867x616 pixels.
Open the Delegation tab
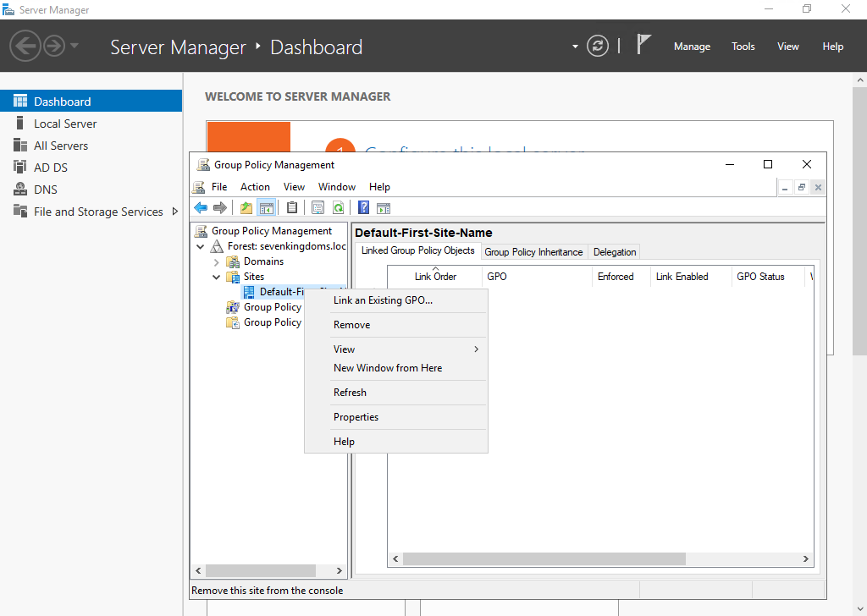point(615,252)
